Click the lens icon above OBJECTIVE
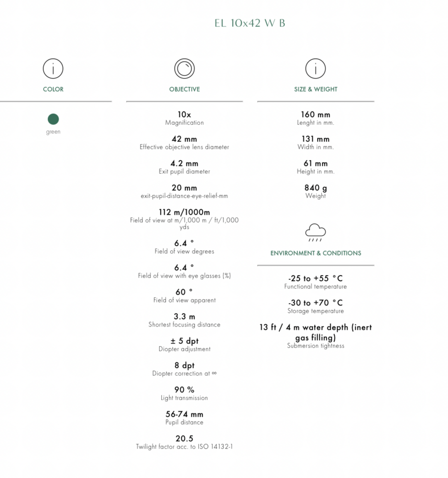 [184, 69]
